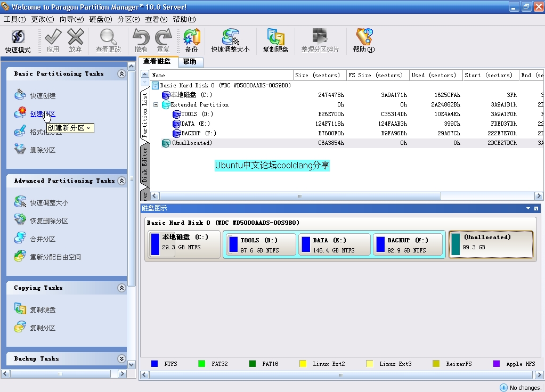Sort by Name column header
Screen dimensions: 545x392
coord(222,75)
